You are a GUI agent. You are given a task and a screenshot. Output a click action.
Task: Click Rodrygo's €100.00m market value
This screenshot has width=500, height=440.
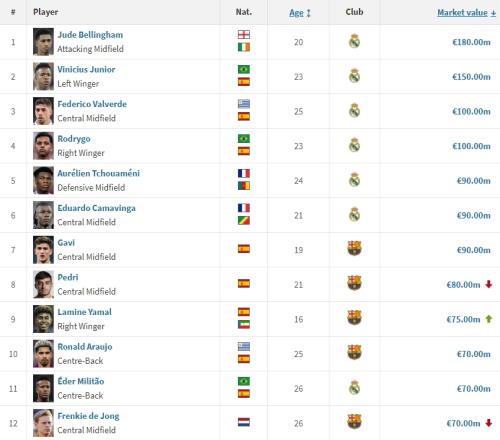click(x=471, y=146)
